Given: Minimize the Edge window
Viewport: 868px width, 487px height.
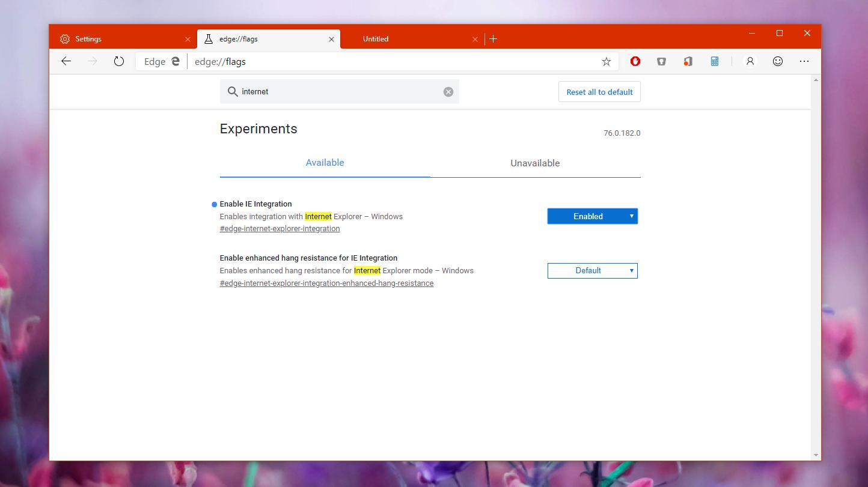Looking at the screenshot, I should coord(752,33).
